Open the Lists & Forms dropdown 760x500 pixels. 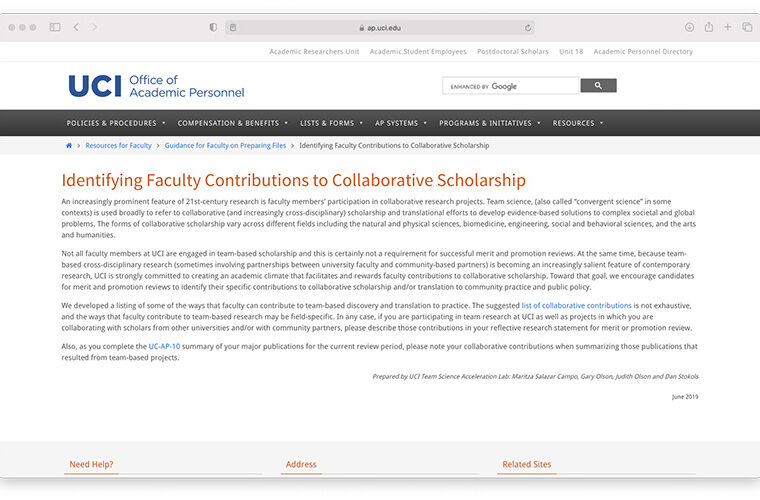coord(330,123)
